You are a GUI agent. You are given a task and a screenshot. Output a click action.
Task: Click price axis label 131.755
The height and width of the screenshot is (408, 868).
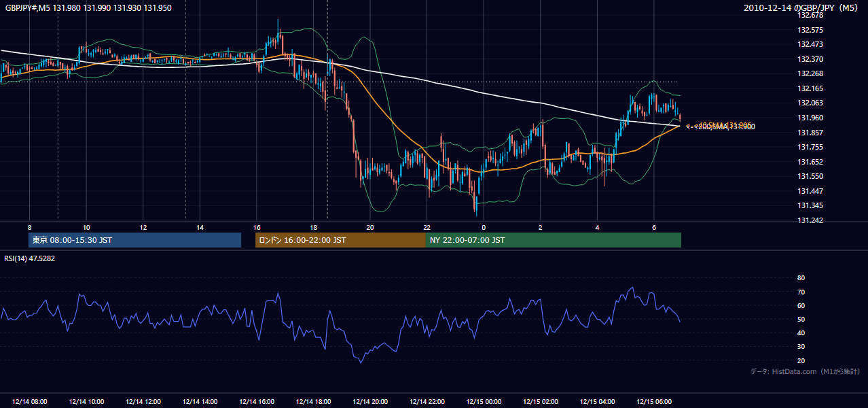(809, 147)
